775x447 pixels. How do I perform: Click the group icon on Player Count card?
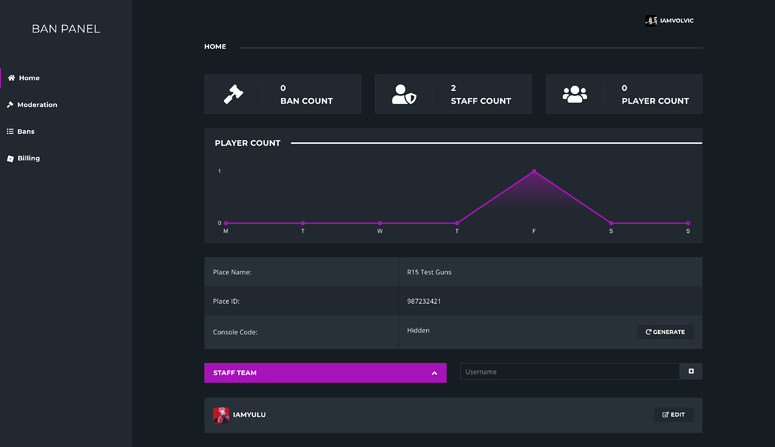click(575, 94)
